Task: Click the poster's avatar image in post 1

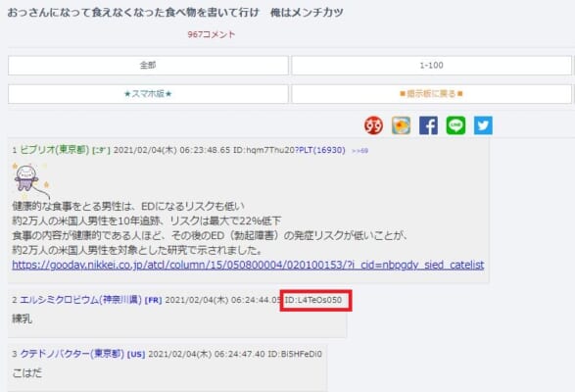Action: pyautogui.click(x=30, y=181)
